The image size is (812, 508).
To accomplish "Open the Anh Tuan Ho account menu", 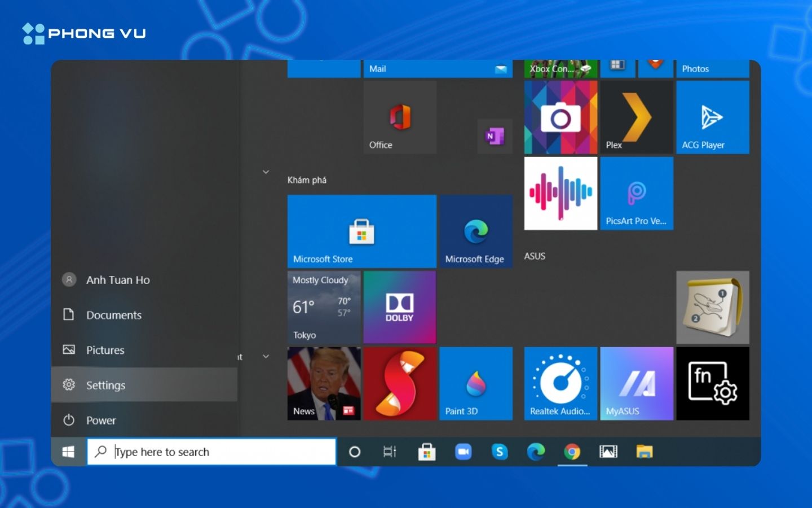I will (117, 279).
